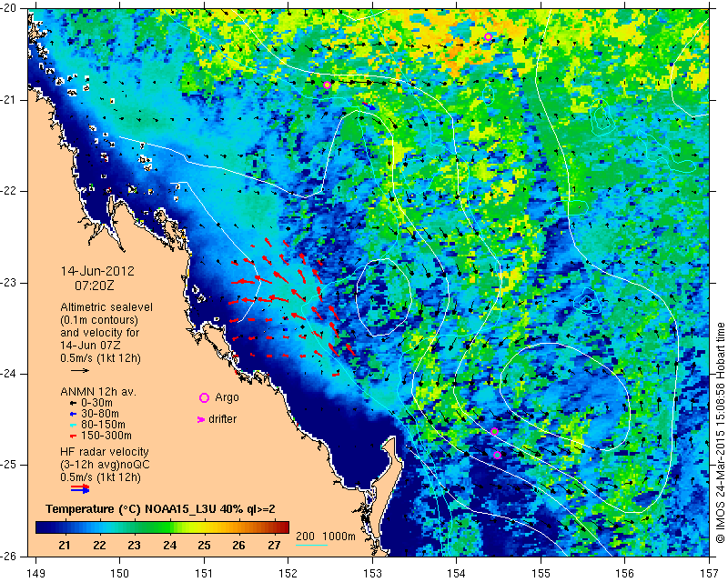Screen dimensions: 728x582
Task: Click the 'HF radar velocity' legend heading
Action: [x=105, y=452]
